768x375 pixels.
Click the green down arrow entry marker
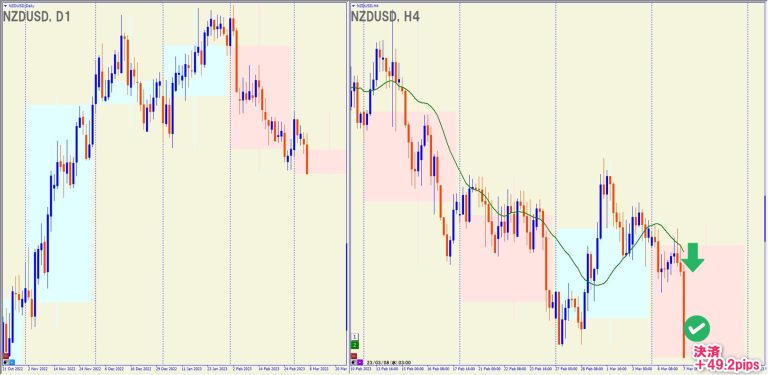pyautogui.click(x=693, y=257)
